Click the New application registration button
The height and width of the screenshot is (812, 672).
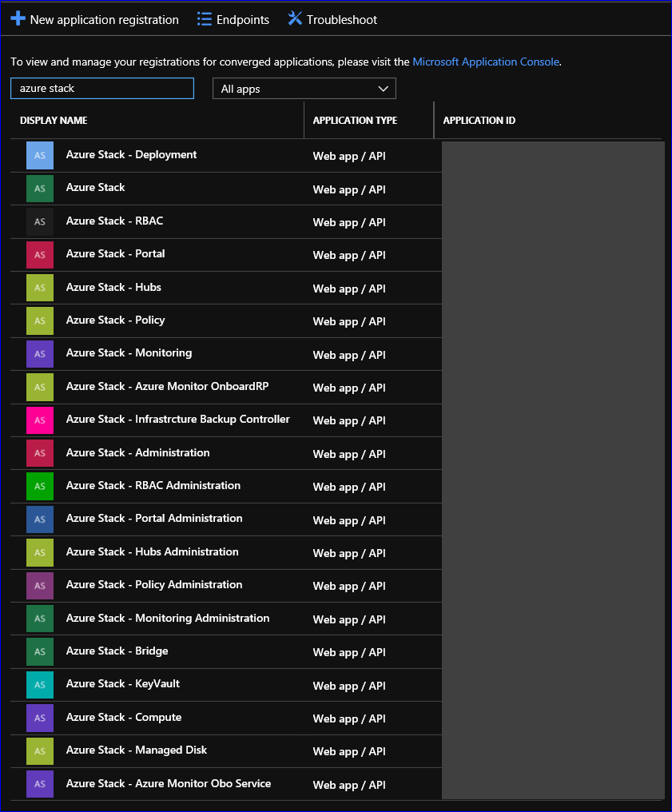pos(104,20)
